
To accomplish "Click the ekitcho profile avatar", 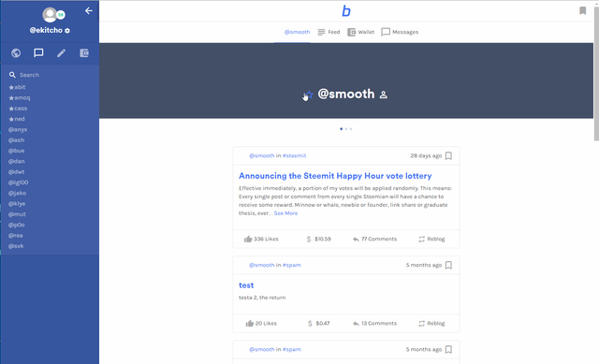I will tap(50, 15).
